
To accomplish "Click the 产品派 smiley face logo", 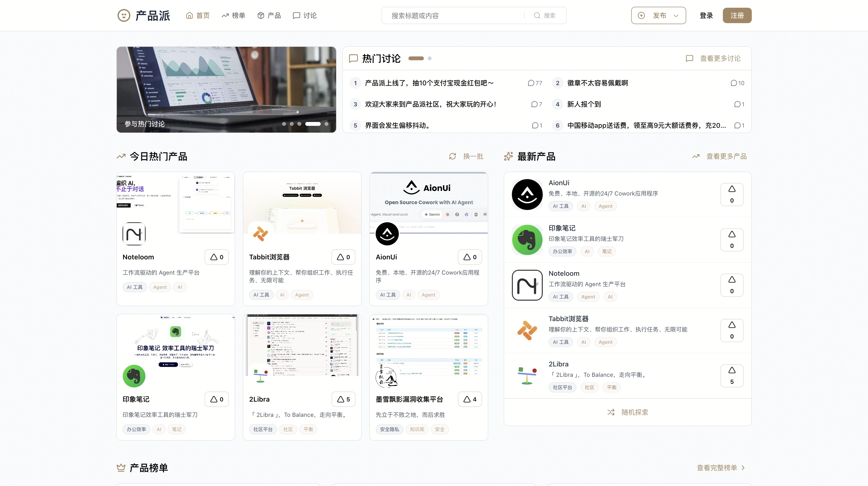I will (x=124, y=15).
